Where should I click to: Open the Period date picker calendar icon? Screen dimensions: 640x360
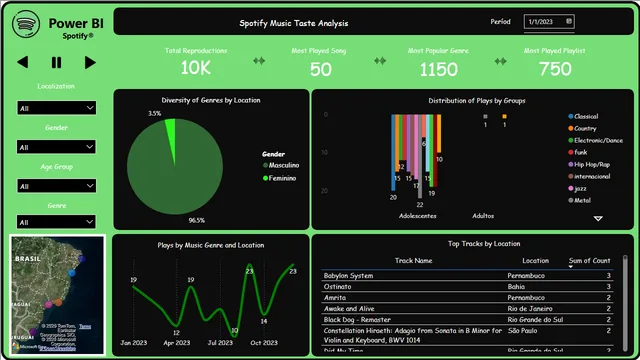click(x=569, y=21)
